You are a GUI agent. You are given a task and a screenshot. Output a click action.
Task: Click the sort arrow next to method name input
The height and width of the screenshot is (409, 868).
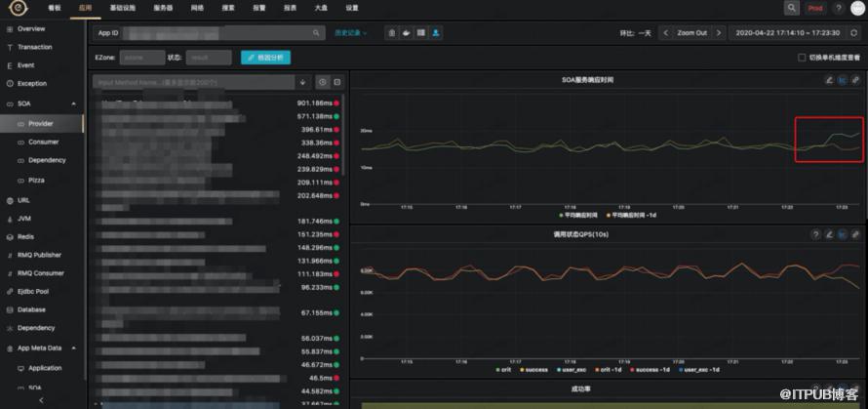coord(302,82)
